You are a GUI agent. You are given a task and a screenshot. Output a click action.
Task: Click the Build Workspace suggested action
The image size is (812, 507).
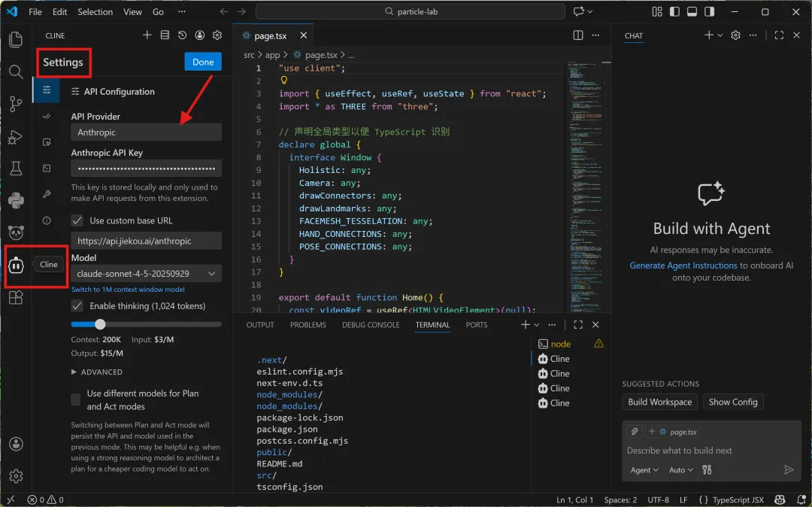[x=660, y=402]
